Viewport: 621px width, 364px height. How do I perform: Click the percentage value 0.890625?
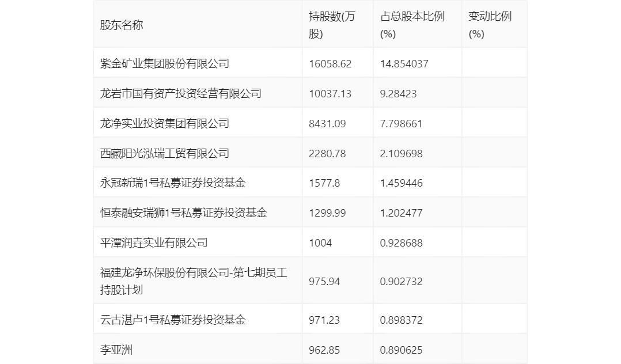click(x=401, y=350)
